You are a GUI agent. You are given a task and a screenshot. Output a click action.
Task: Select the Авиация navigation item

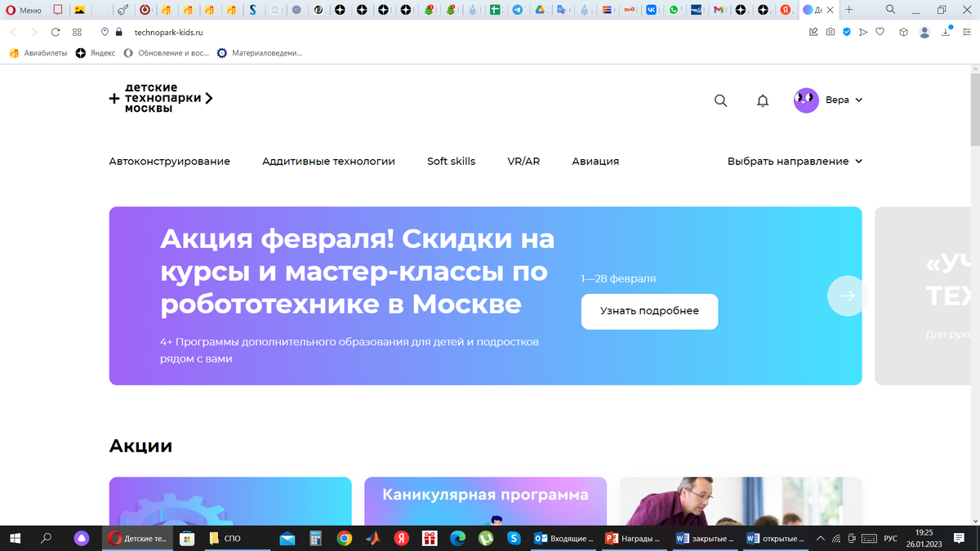(595, 161)
